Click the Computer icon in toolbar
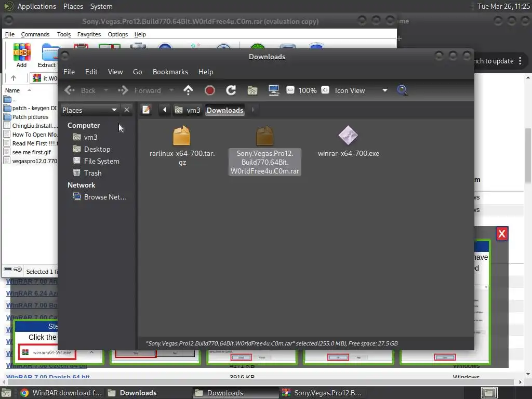This screenshot has width=532, height=399. coord(273,90)
